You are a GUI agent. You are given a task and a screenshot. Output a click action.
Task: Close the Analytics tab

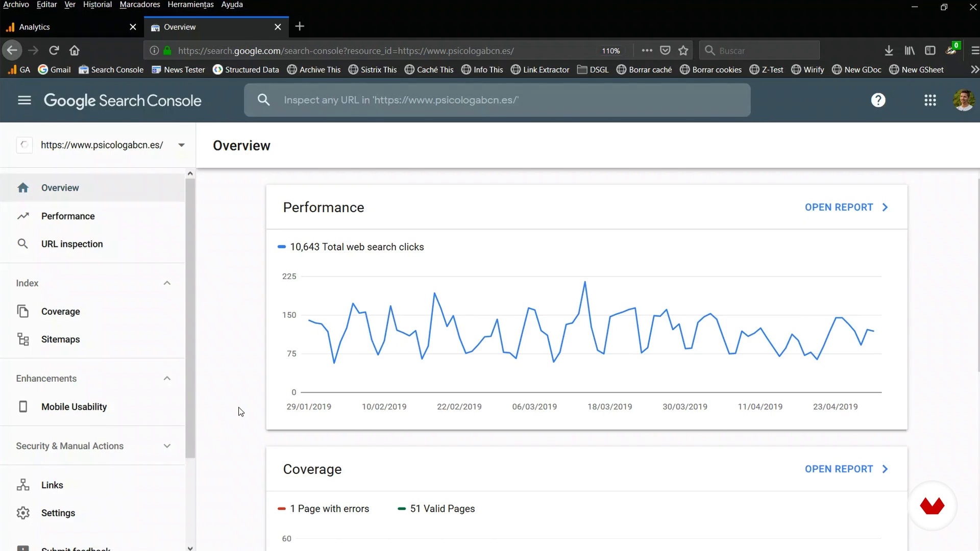133,27
